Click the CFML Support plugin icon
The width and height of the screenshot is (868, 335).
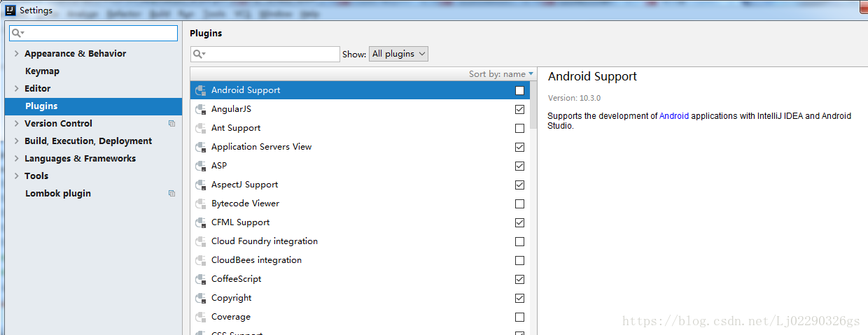click(201, 222)
